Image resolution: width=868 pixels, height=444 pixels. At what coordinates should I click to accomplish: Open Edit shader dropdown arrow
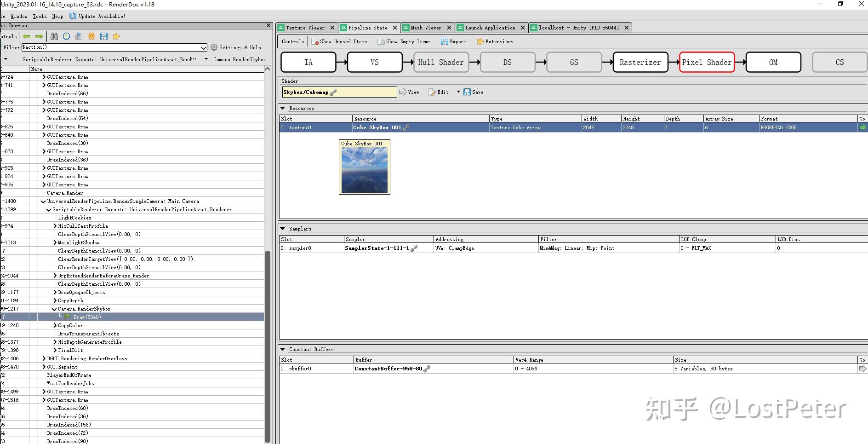(458, 92)
